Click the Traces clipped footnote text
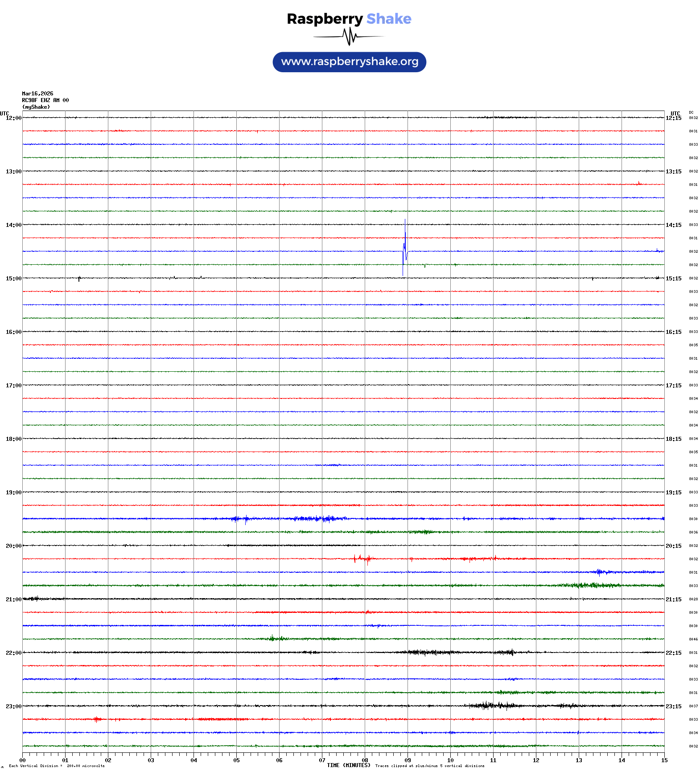 click(x=429, y=766)
